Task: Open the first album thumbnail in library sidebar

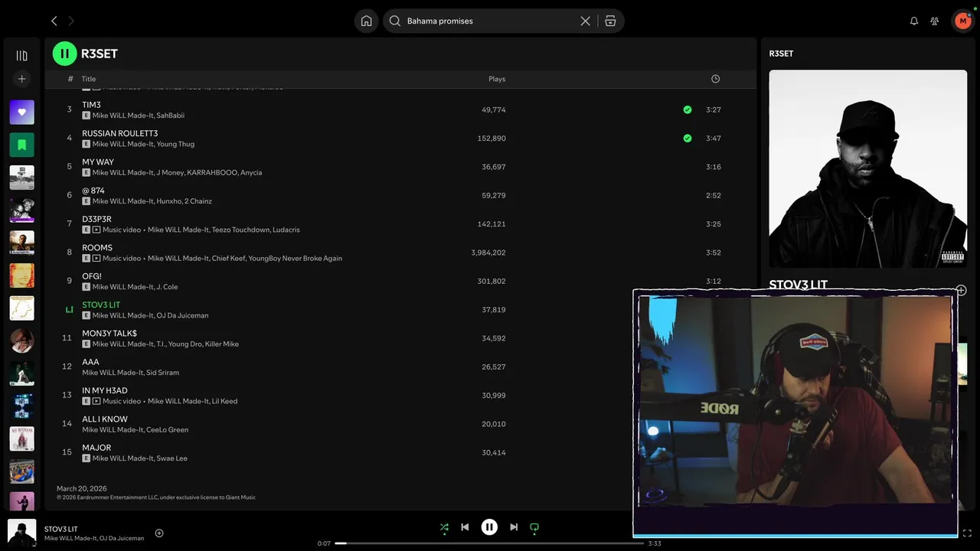Action: 21,178
